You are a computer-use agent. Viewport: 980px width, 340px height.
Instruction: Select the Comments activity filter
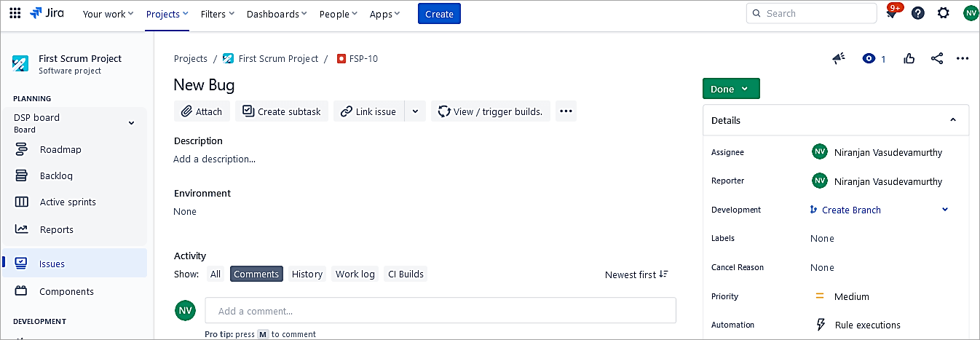[256, 274]
